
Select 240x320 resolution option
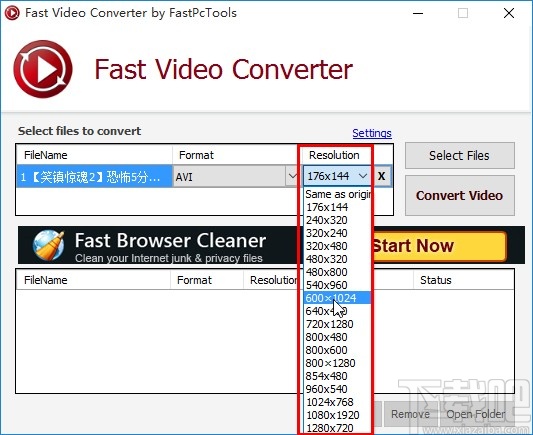pyautogui.click(x=337, y=220)
